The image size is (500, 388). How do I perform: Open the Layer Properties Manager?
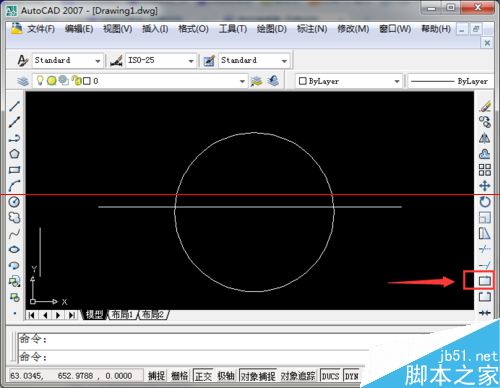pos(23,81)
